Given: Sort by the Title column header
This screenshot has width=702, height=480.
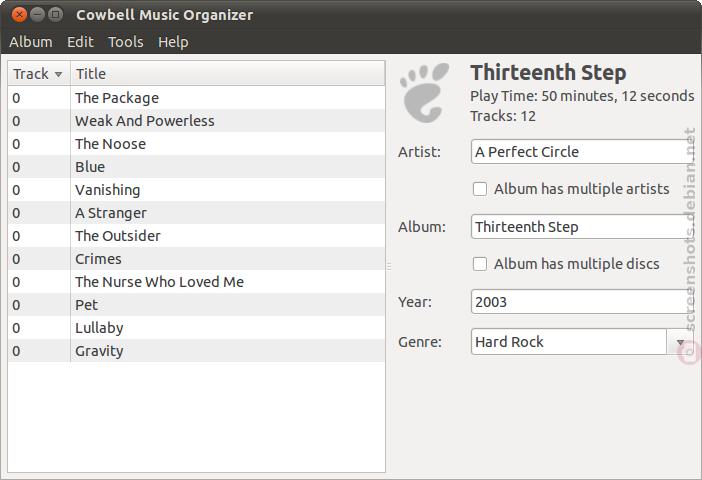Looking at the screenshot, I should pos(227,73).
